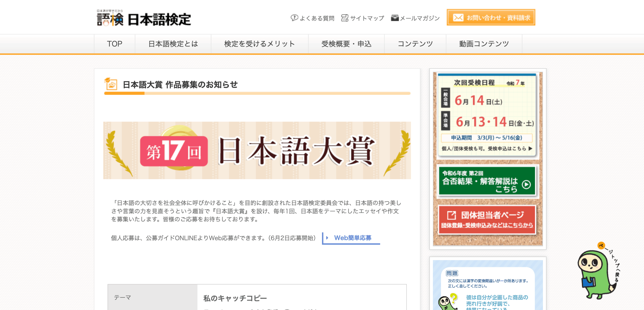The width and height of the screenshot is (644, 310).
Task: Click the FAQ question-mark bubble icon
Action: (294, 18)
